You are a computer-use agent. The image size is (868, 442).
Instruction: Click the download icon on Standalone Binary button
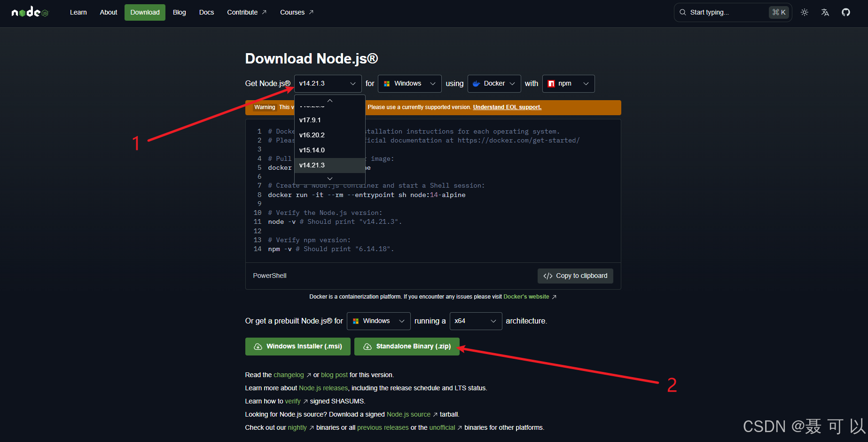[368, 347]
